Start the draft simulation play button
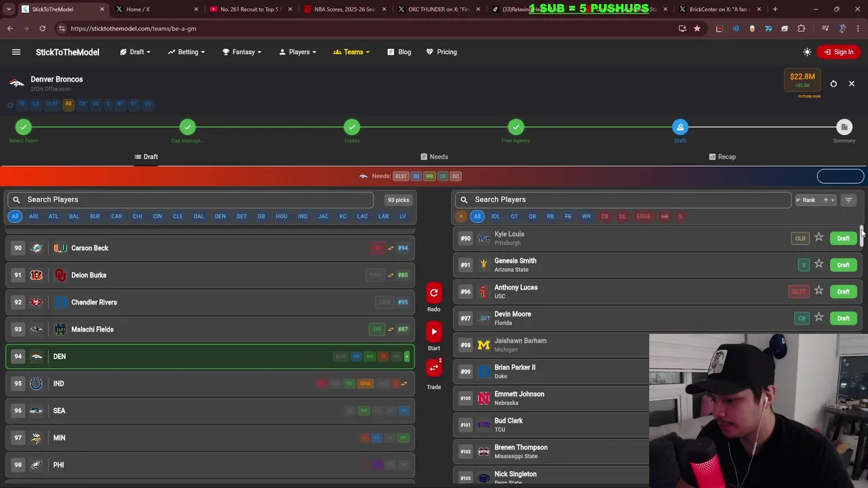868x488 pixels. [x=434, y=331]
